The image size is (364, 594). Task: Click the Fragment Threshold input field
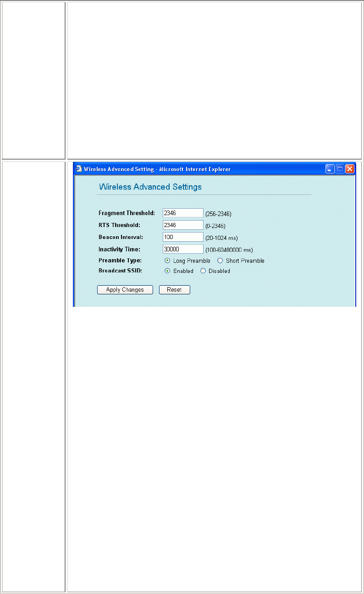[183, 213]
